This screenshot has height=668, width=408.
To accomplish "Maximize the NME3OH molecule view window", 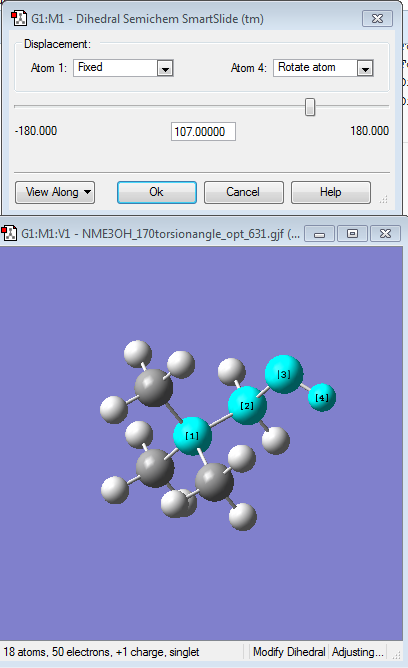I will click(x=352, y=234).
